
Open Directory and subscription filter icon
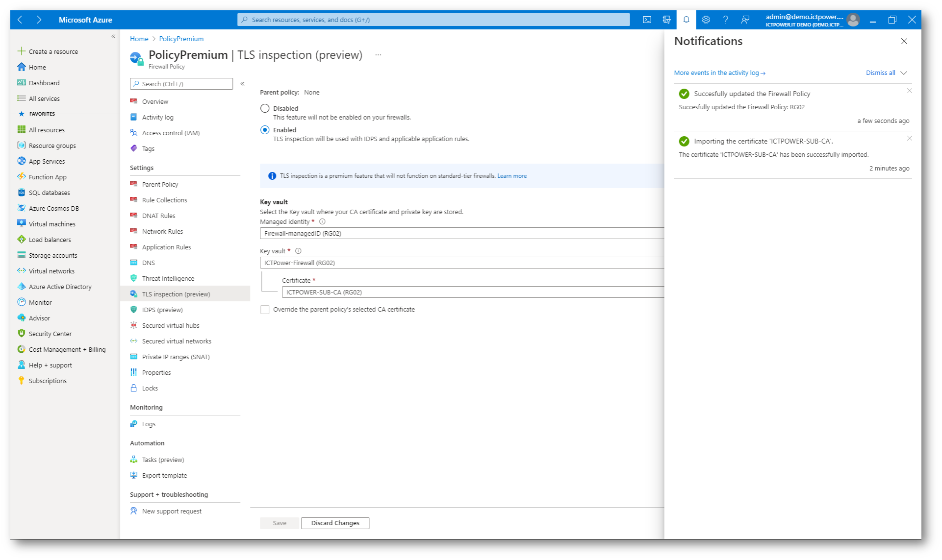tap(666, 20)
